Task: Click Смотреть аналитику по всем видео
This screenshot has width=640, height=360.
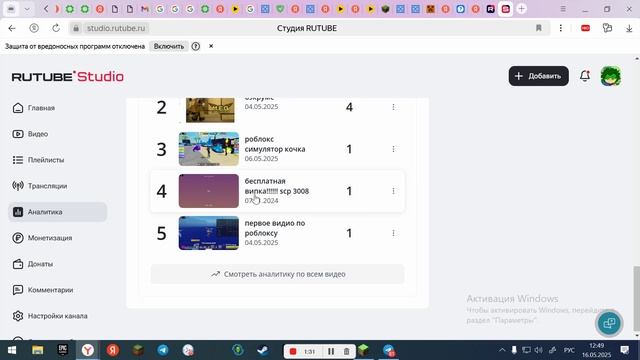Action: point(278,274)
